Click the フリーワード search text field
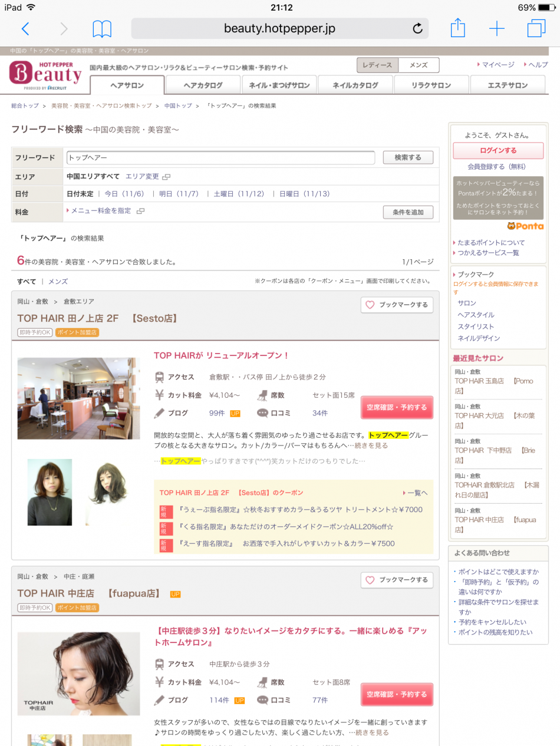The width and height of the screenshot is (560, 746). click(220, 158)
